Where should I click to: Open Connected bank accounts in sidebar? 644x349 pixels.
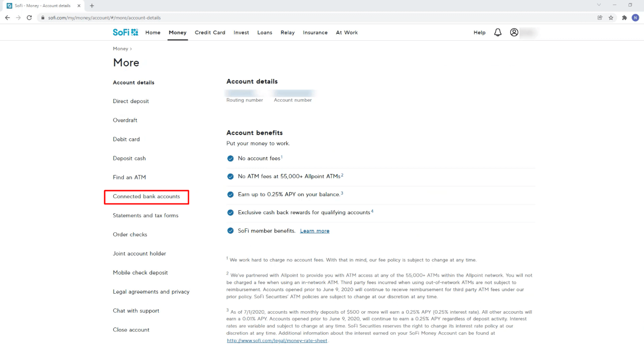[146, 197]
